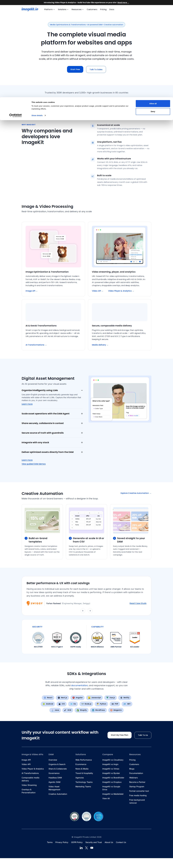Click the video streaming preview thumbnail
Viewport: 173px width, 868px height.
120,246
